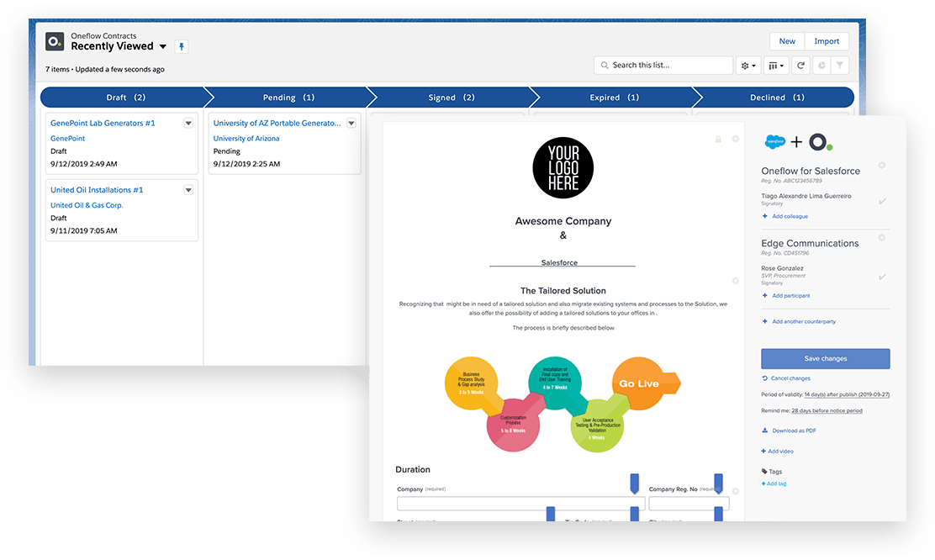Click the Tags label icon
This screenshot has height=560, width=935.
764,471
